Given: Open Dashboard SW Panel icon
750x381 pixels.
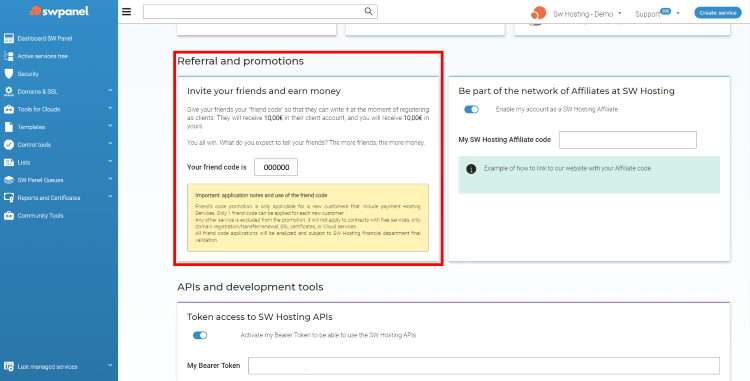Looking at the screenshot, I should [x=9, y=38].
